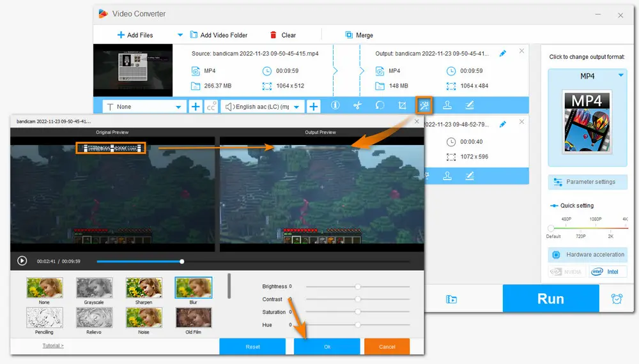Click the Video Converter app logo
Image resolution: width=639 pixels, height=364 pixels.
(103, 14)
